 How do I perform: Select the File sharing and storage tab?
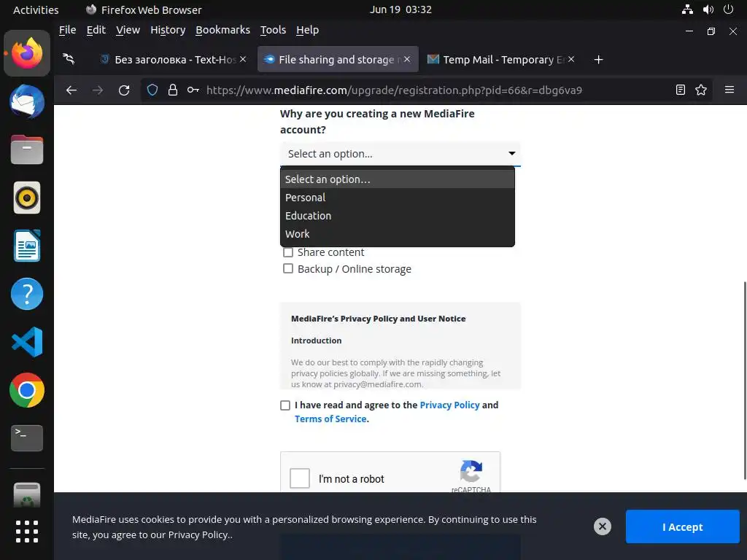pyautogui.click(x=337, y=60)
